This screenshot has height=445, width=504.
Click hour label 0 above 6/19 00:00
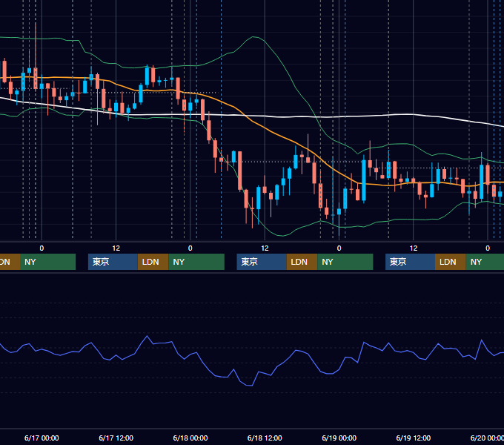(x=339, y=248)
